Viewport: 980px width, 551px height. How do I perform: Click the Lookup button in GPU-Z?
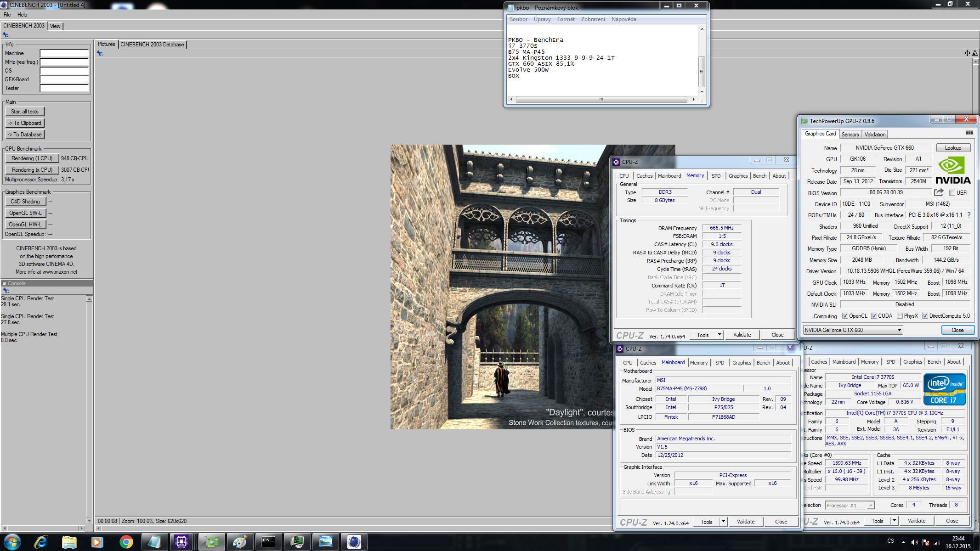[953, 148]
